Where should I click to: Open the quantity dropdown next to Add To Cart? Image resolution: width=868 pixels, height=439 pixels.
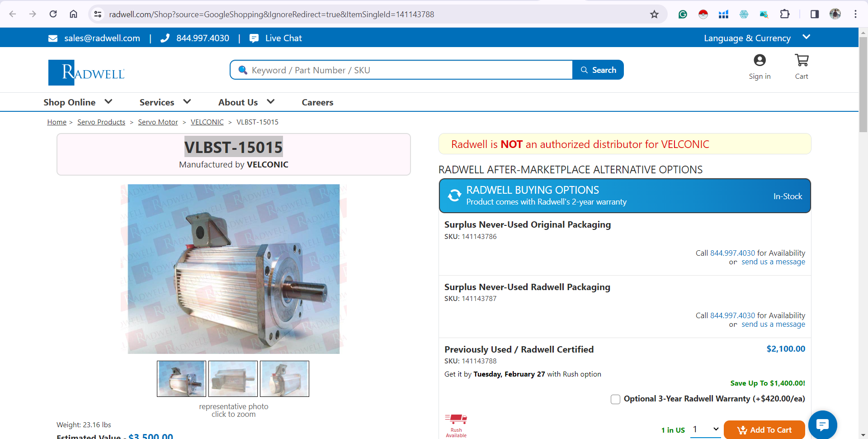(x=706, y=429)
